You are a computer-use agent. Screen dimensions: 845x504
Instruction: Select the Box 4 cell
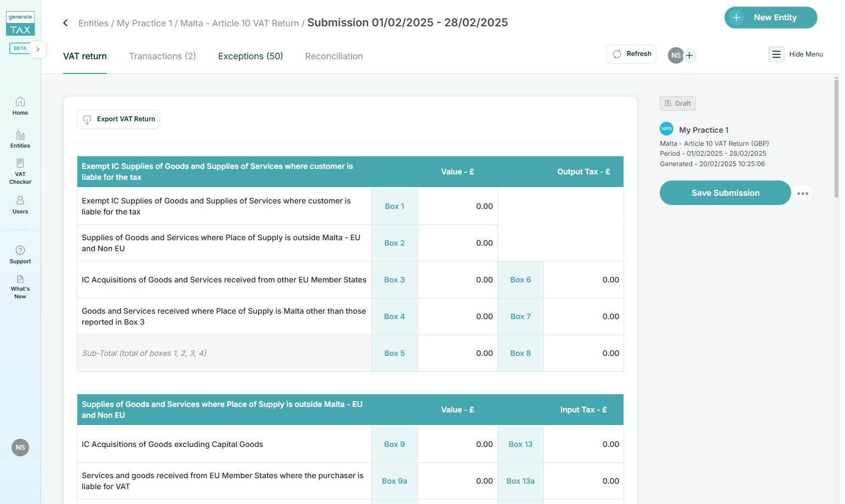tap(394, 316)
